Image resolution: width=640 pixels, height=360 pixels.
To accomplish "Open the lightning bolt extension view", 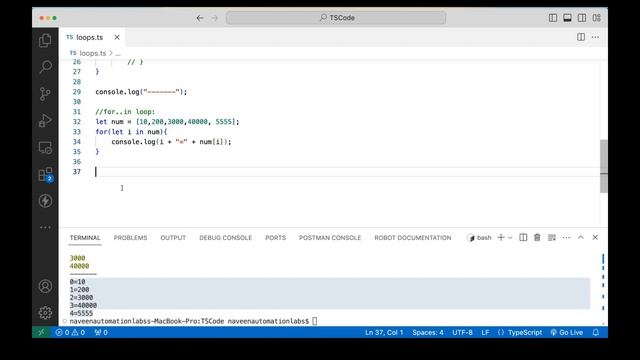I will tap(45, 201).
